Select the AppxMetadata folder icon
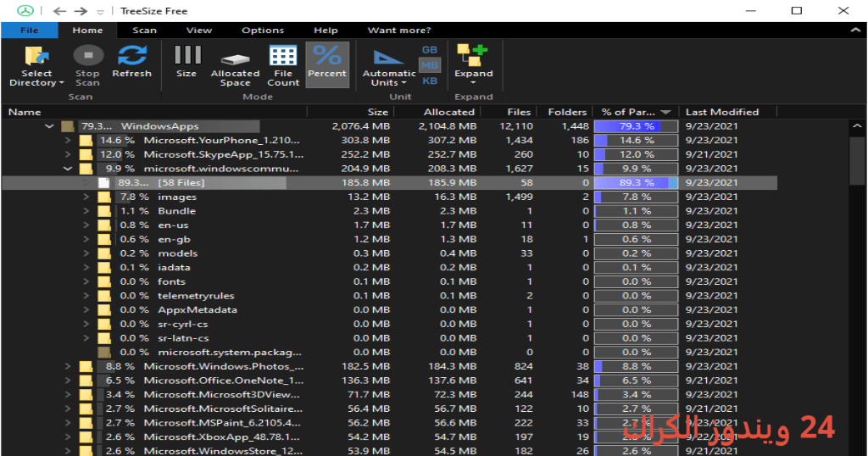Screen dimensions: 868x456 tap(104, 310)
